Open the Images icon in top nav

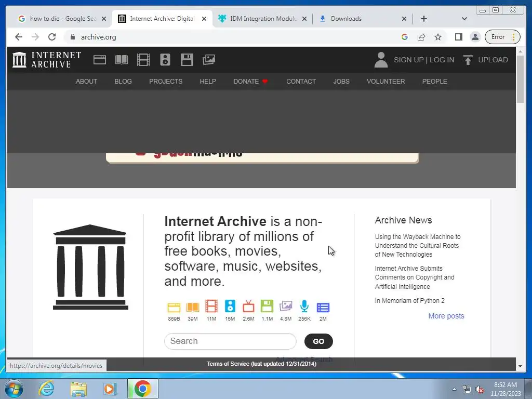209,60
